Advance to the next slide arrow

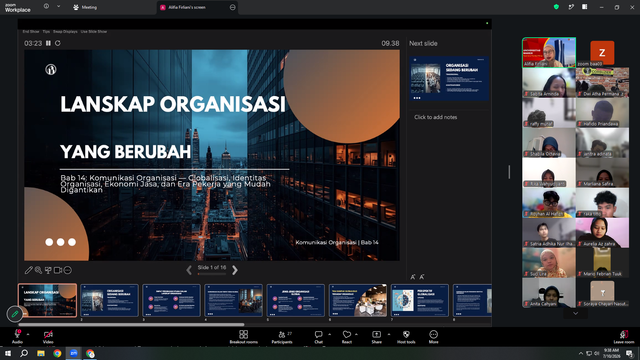pyautogui.click(x=235, y=270)
